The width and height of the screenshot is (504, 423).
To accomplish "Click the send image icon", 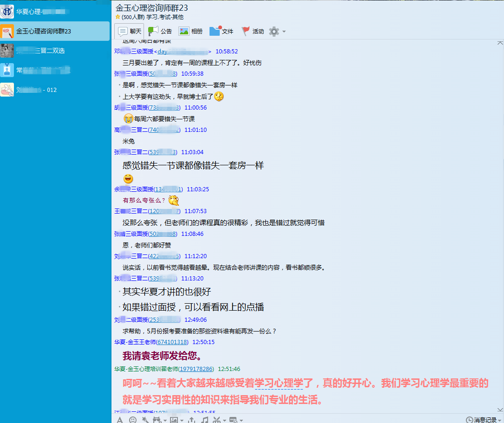I will click(x=174, y=420).
